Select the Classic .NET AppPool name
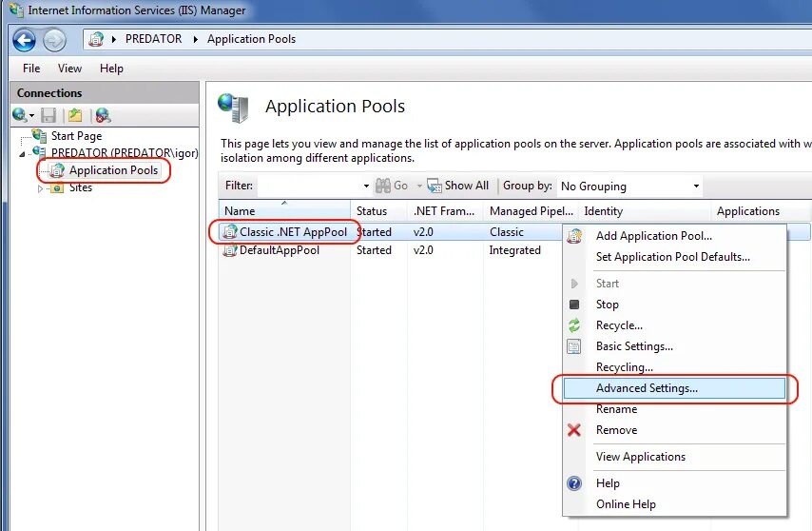 point(293,232)
